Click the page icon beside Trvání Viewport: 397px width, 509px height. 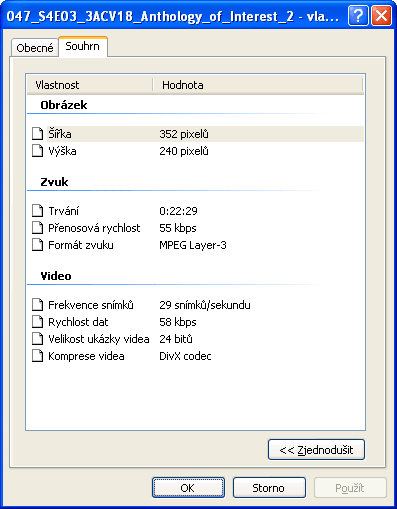[37, 211]
